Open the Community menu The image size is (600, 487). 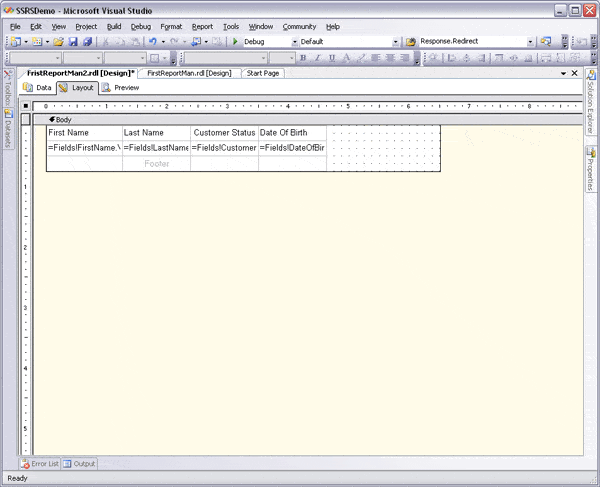tap(299, 26)
